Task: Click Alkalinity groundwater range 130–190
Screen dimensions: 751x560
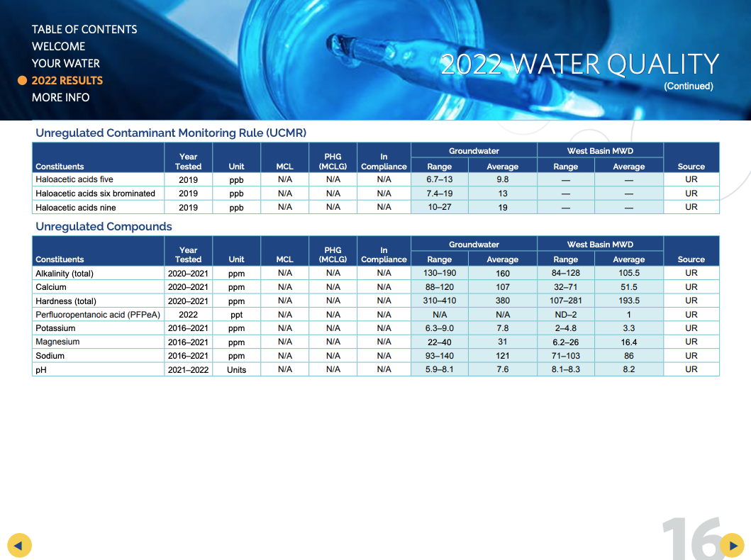Action: pos(439,274)
